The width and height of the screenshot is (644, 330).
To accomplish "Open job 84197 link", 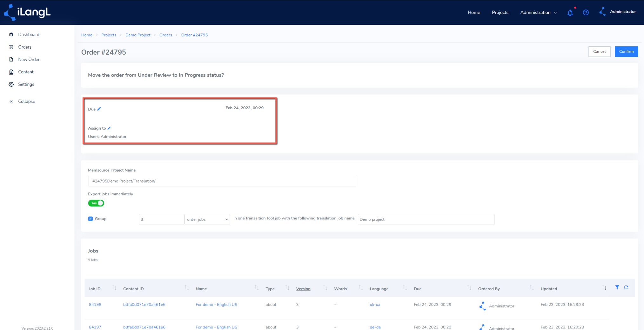I will [95, 327].
